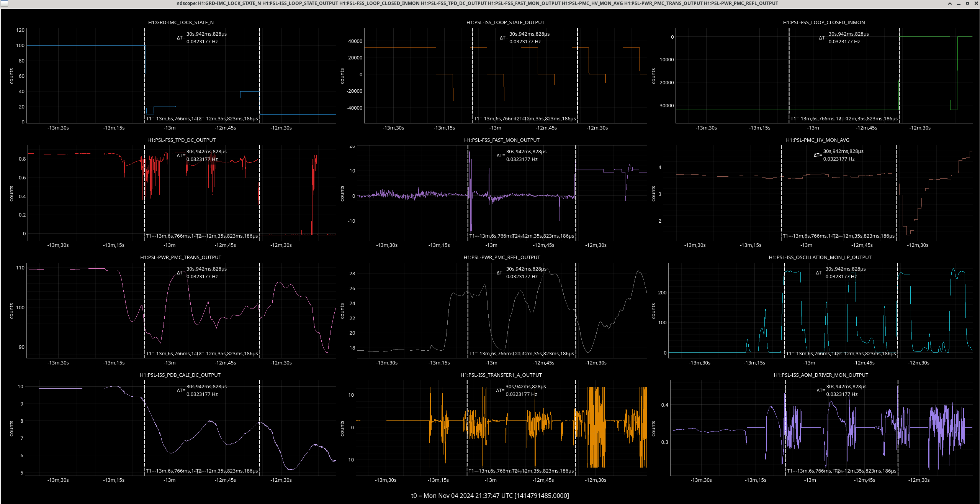Click the counts axis label of ISS_PDB_CALI_DC_OUTPUT plot
The height and width of the screenshot is (504, 980).
tap(11, 428)
